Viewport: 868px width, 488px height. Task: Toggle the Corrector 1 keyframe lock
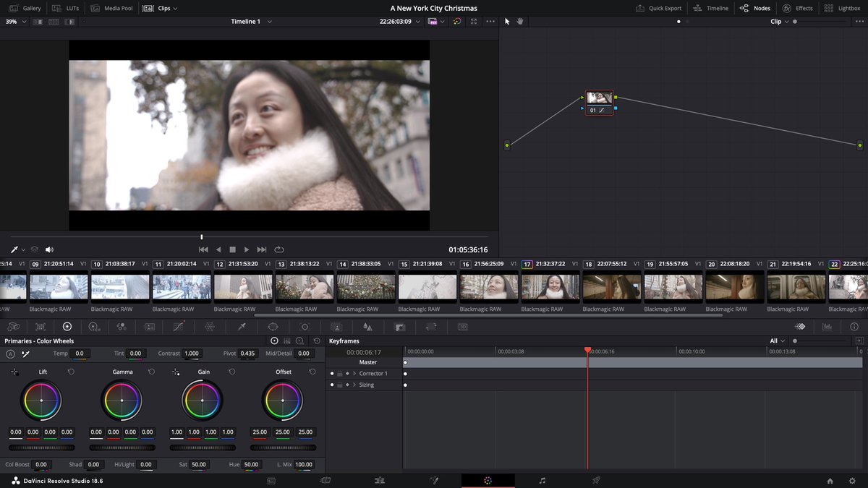click(x=340, y=374)
